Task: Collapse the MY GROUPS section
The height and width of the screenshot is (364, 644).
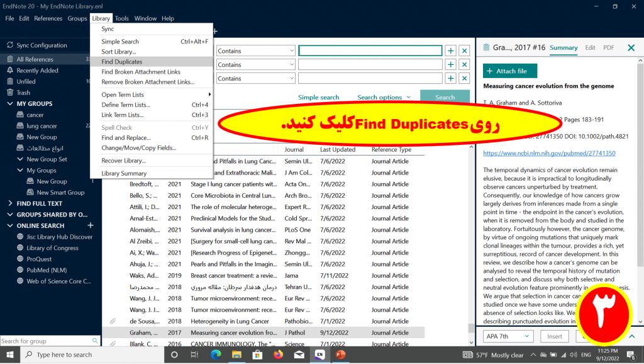Action: [x=10, y=104]
